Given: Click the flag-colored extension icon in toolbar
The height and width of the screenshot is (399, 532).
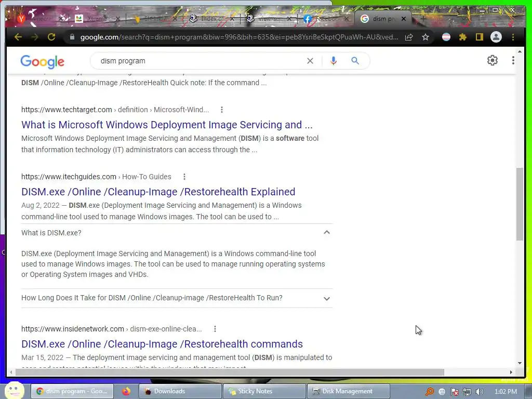Looking at the screenshot, I should (446, 37).
